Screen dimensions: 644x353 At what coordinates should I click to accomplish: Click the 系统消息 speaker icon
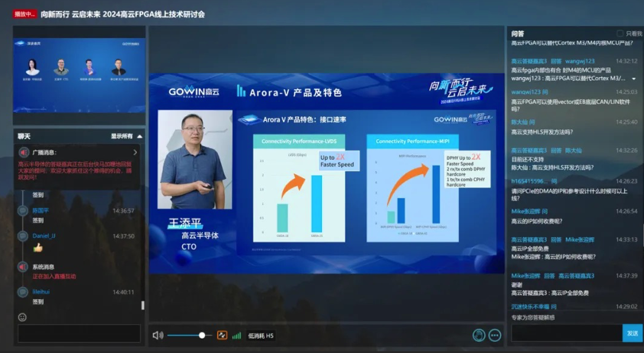click(x=23, y=267)
